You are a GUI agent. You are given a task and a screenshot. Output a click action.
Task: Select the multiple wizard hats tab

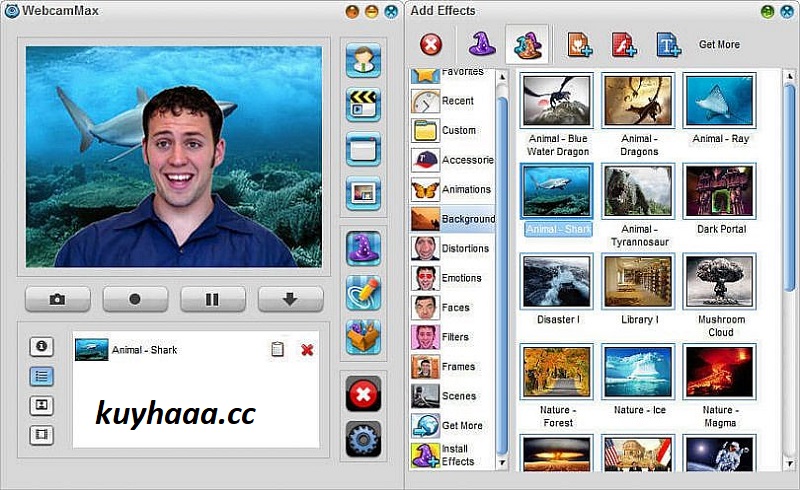528,44
